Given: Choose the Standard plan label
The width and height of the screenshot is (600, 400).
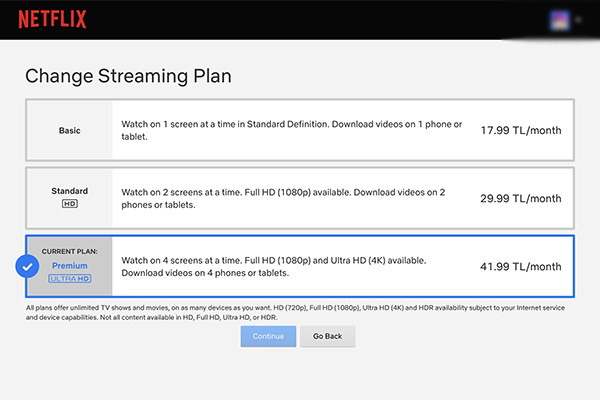Looking at the screenshot, I should 69,190.
